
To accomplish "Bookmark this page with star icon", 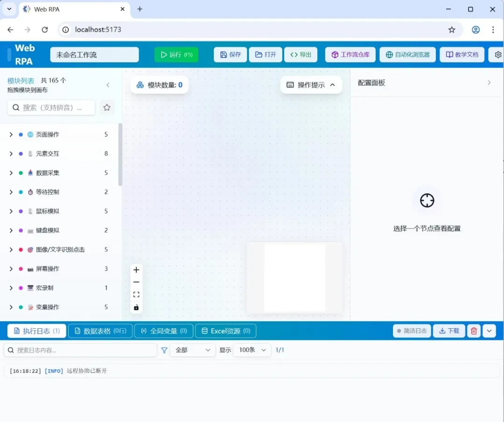I will 452,29.
